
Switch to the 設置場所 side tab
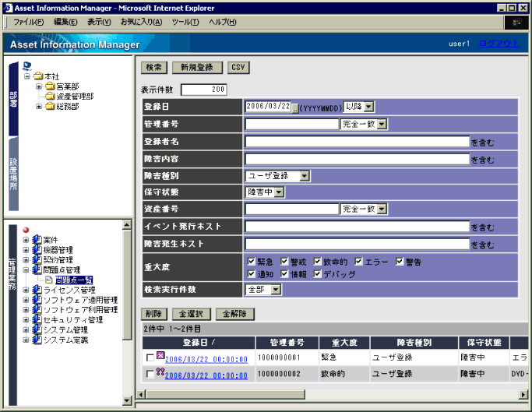[x=13, y=174]
